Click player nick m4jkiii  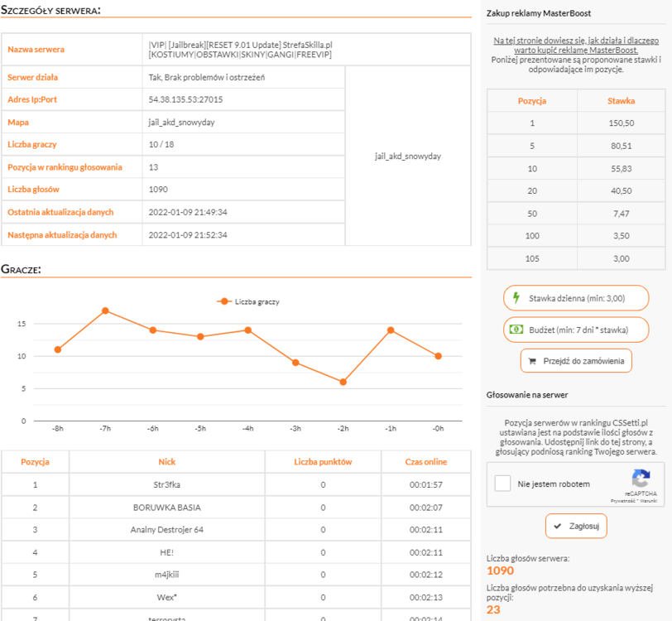pos(166,575)
